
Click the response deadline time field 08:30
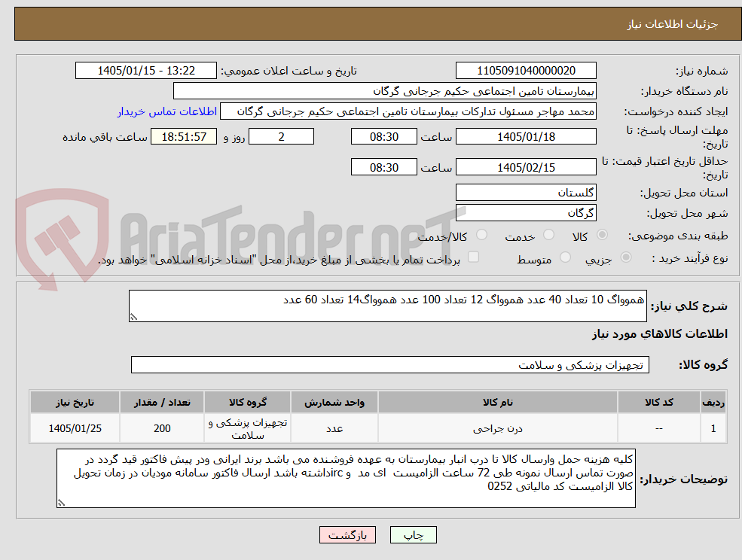pyautogui.click(x=383, y=137)
